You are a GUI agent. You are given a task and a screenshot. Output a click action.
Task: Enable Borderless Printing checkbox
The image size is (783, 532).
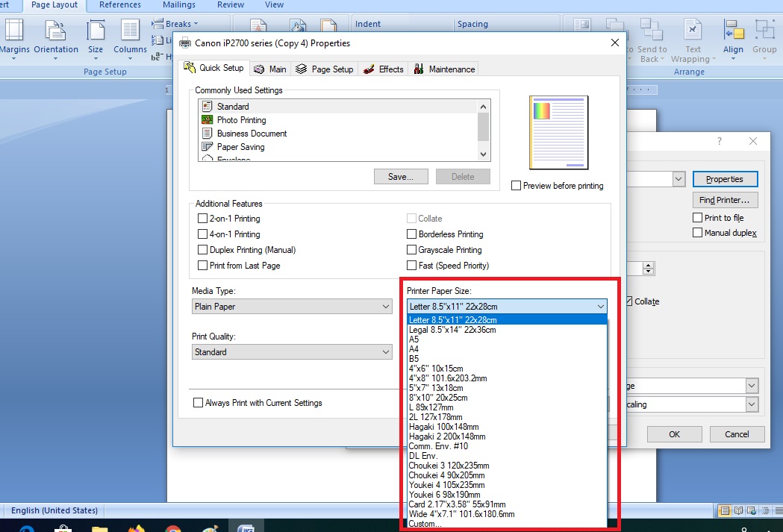411,234
